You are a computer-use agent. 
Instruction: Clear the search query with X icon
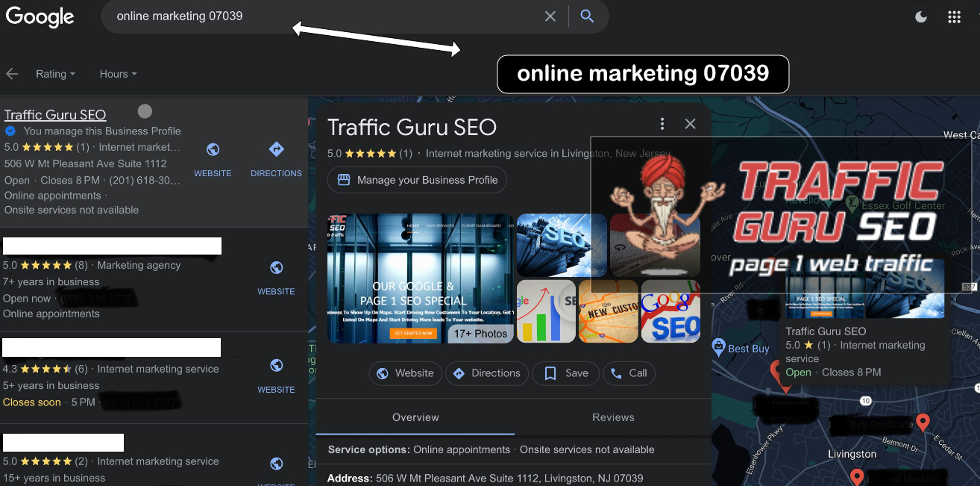550,16
